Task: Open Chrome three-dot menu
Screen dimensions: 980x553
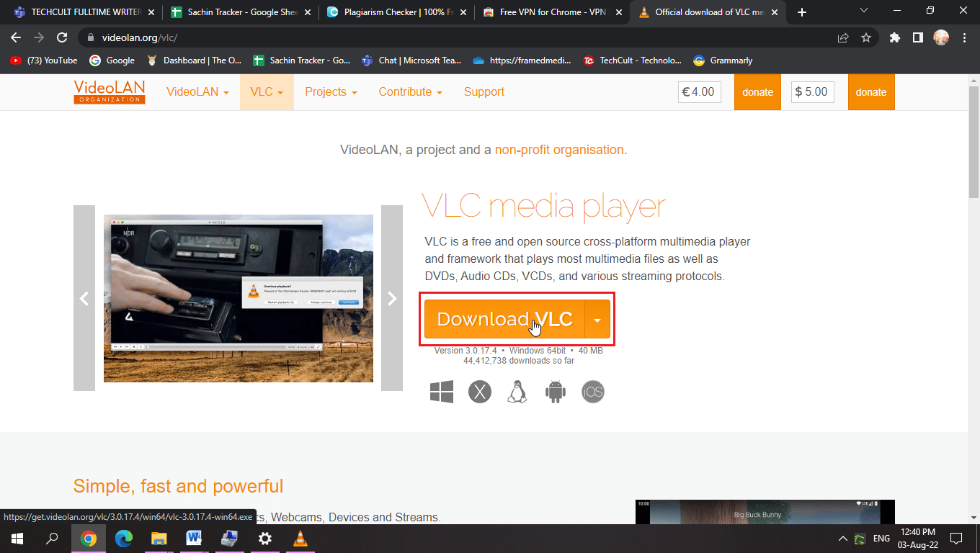Action: [964, 37]
